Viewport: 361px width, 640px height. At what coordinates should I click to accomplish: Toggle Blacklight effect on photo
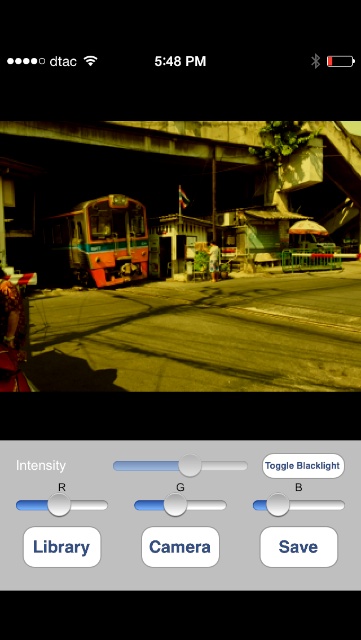[x=303, y=466]
